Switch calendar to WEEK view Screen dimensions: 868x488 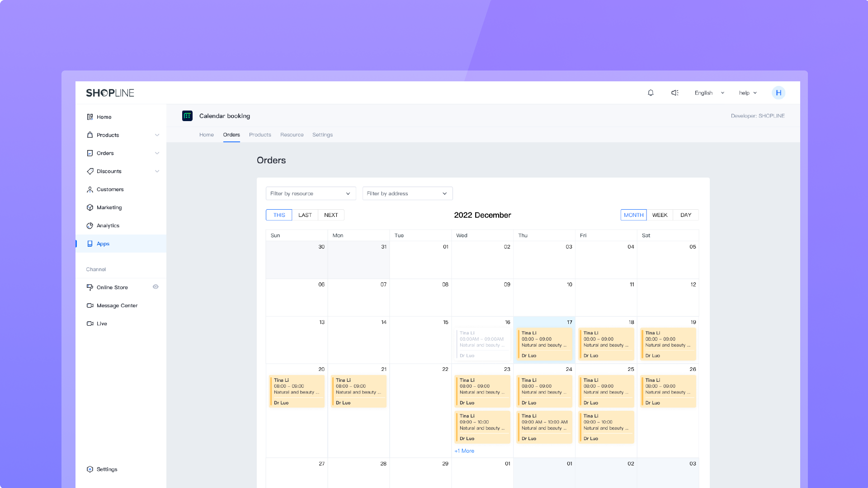(660, 215)
